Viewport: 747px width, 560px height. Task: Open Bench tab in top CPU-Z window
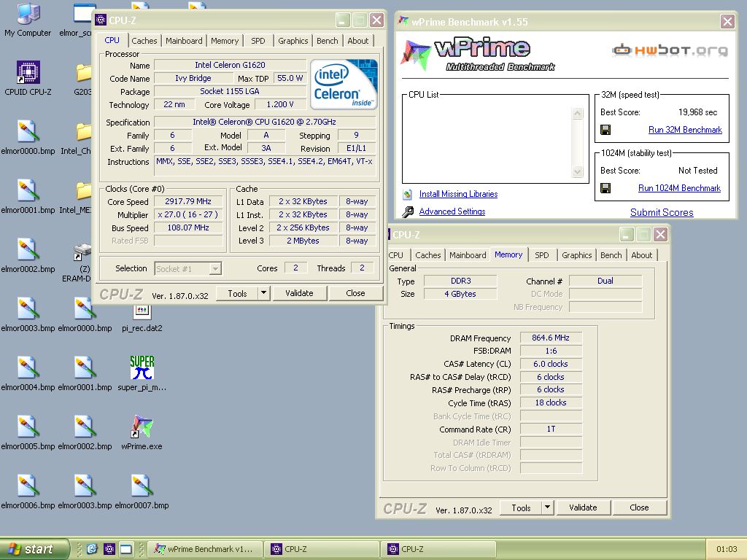pyautogui.click(x=328, y=41)
